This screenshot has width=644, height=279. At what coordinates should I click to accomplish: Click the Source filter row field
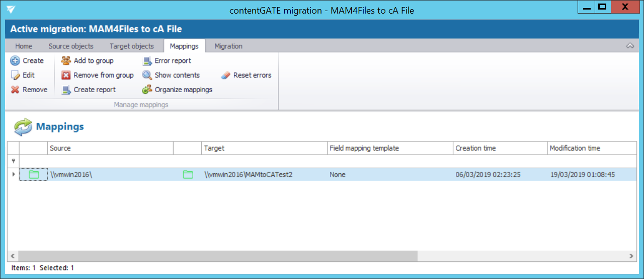110,161
